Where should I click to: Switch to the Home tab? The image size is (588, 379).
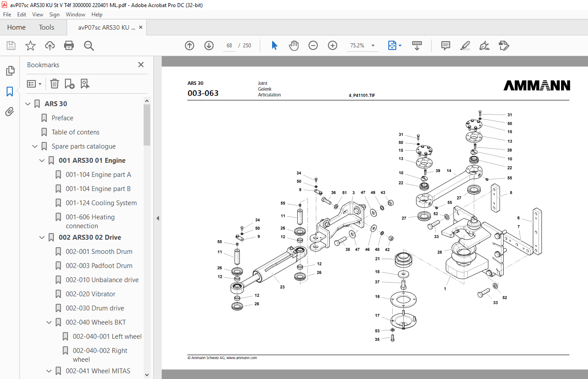pos(16,27)
